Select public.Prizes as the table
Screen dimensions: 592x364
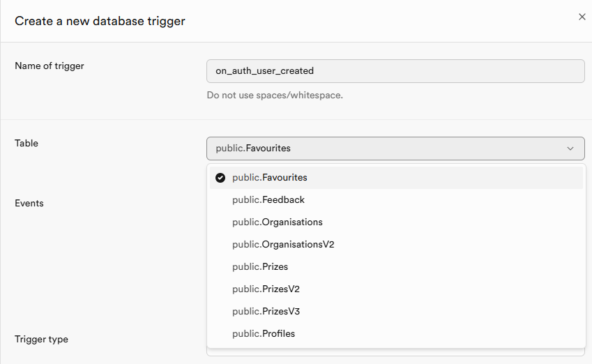click(260, 267)
